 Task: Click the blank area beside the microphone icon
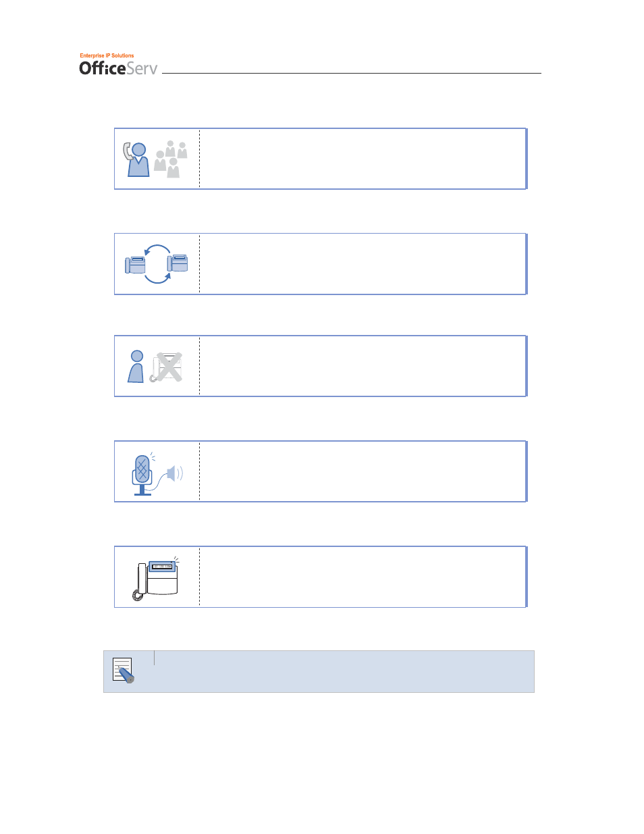(363, 471)
